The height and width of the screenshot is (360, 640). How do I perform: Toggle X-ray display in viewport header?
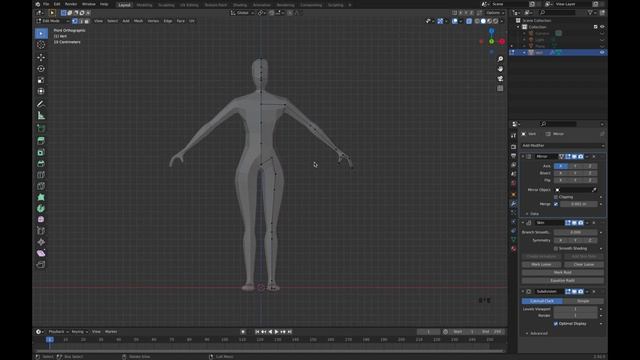469,21
